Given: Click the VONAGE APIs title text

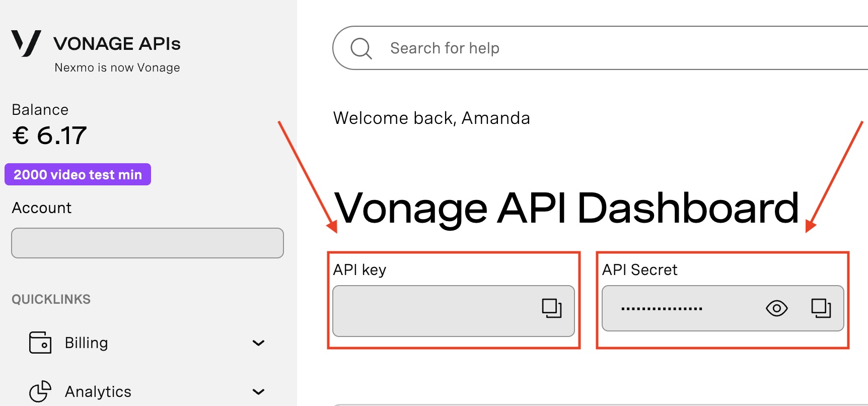Looking at the screenshot, I should click(117, 44).
